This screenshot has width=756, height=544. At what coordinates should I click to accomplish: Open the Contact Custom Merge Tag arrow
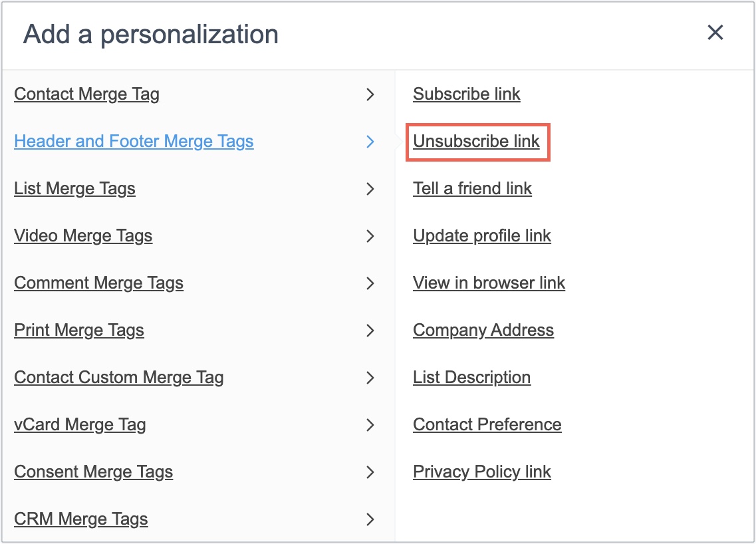point(370,378)
